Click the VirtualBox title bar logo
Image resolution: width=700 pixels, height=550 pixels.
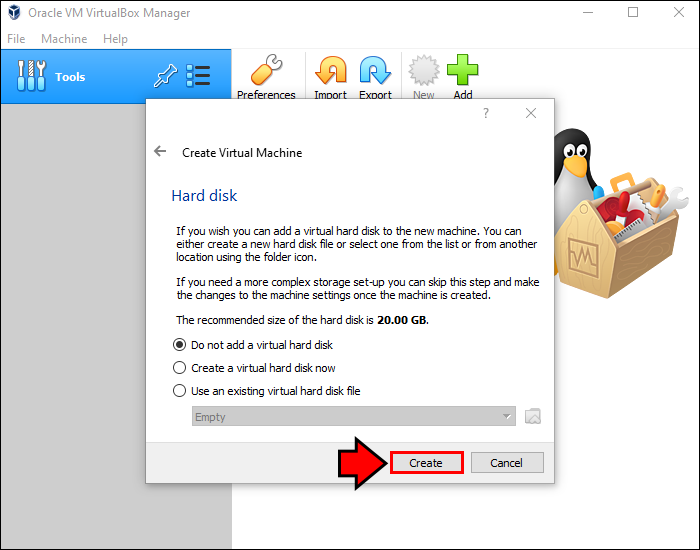14,12
